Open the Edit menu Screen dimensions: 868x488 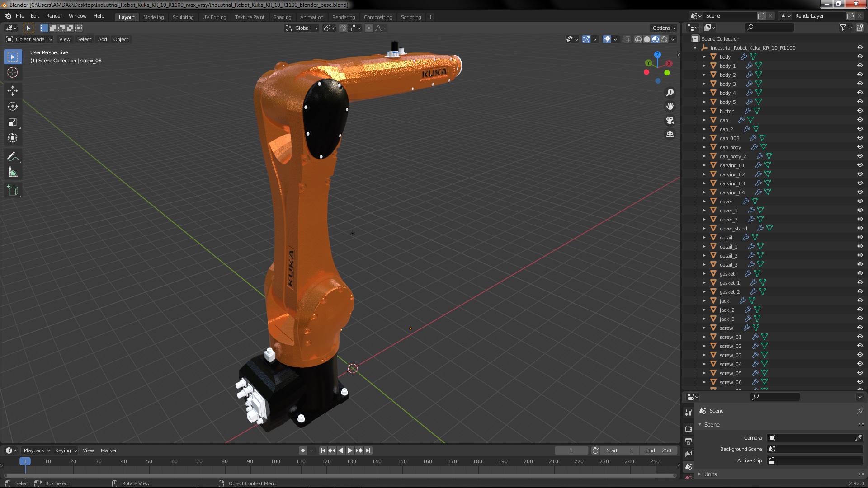click(35, 16)
